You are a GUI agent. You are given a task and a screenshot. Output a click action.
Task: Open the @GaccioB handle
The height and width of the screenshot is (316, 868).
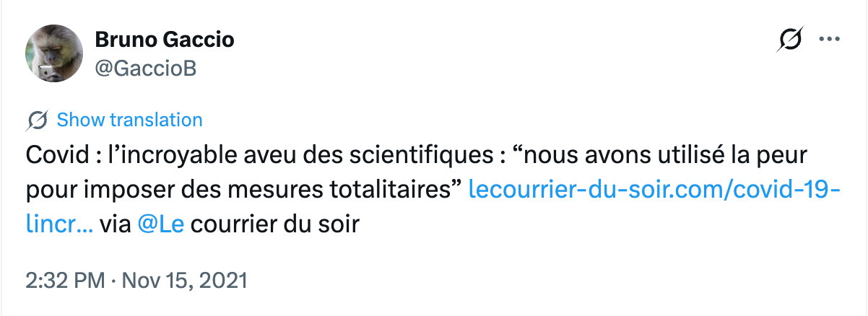click(146, 68)
